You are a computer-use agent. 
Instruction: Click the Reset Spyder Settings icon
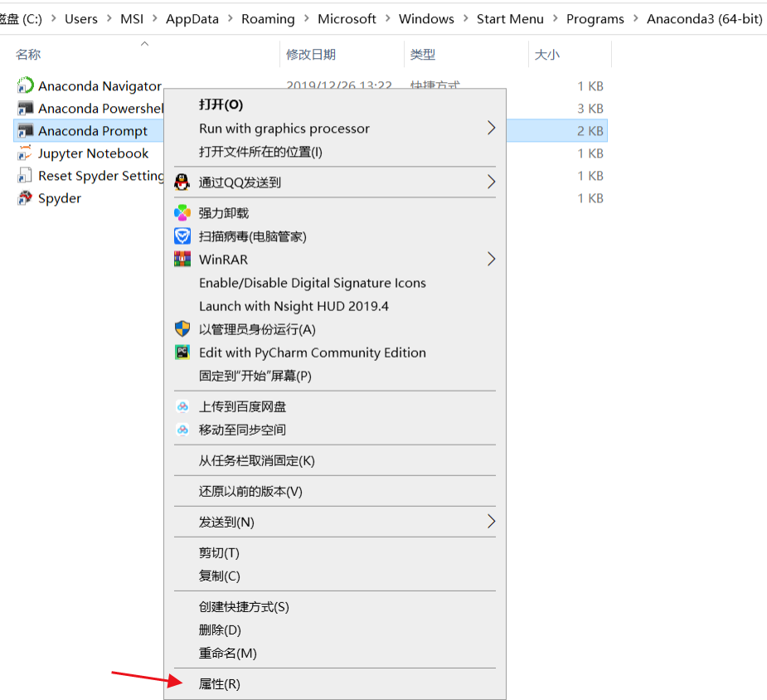pyautogui.click(x=25, y=176)
